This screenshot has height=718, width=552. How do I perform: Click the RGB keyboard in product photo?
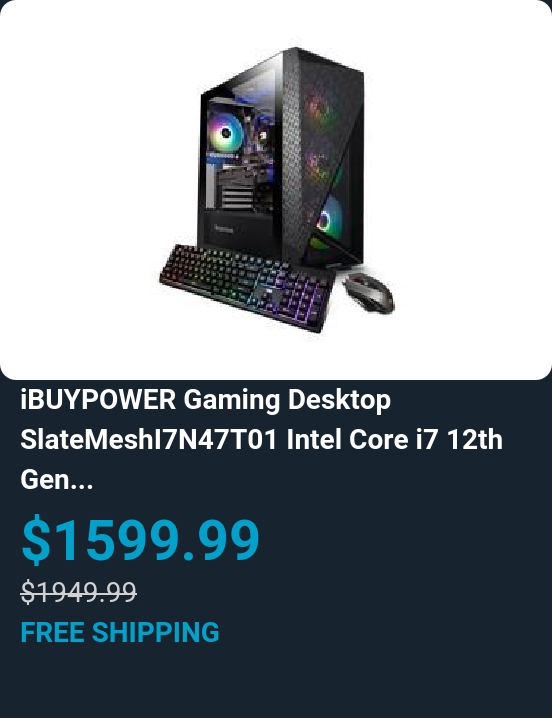[x=246, y=287]
